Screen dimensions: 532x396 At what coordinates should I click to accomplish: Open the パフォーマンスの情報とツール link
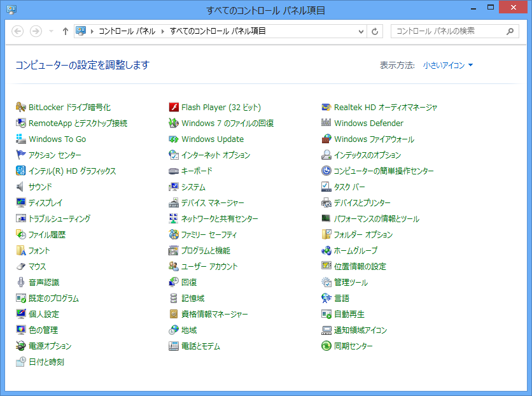[377, 218]
